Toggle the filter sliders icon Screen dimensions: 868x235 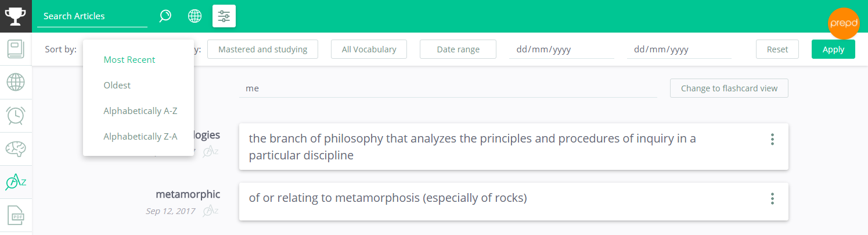224,16
